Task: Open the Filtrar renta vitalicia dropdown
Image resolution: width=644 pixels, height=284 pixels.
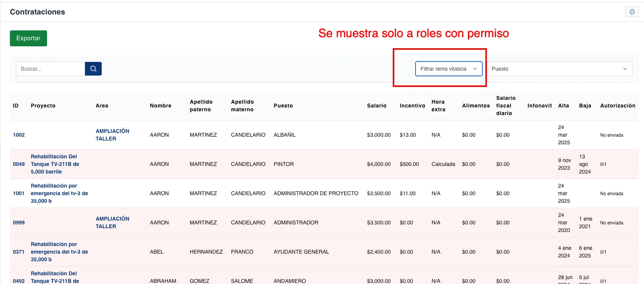Action: pyautogui.click(x=449, y=69)
